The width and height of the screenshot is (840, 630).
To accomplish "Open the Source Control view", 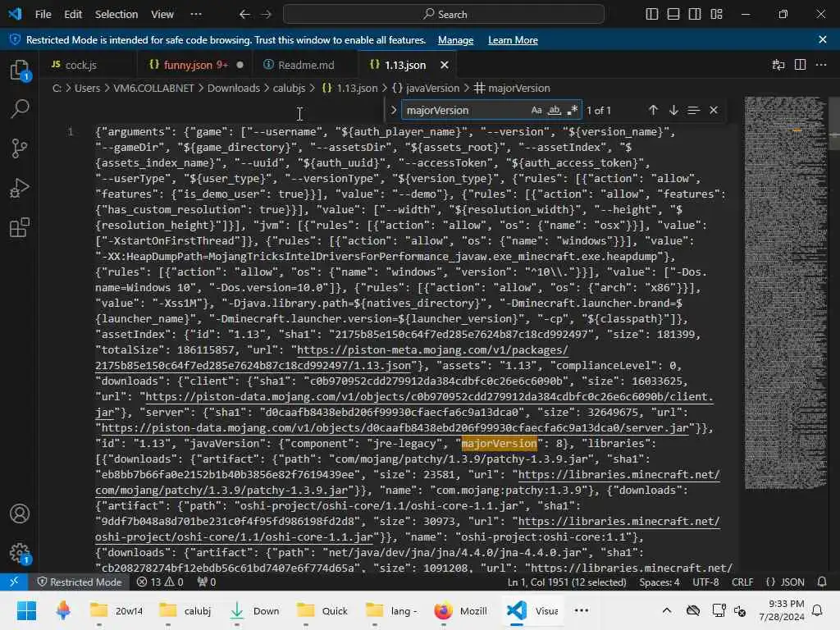I will tap(20, 148).
